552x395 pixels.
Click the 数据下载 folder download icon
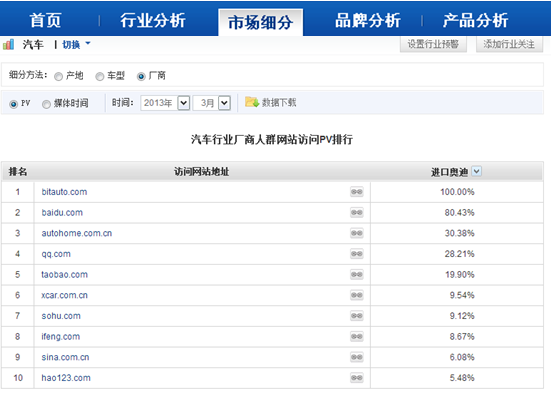(x=252, y=102)
